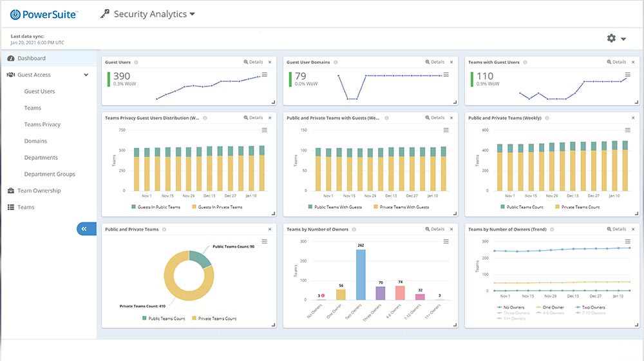Click the Team Ownership briefcase icon
The image size is (644, 361).
point(12,191)
